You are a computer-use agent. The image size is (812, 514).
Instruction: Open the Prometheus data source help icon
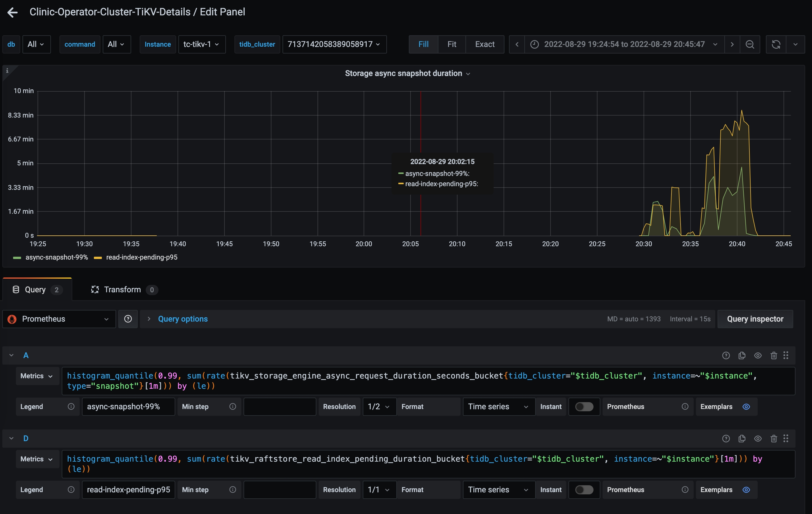click(x=128, y=319)
